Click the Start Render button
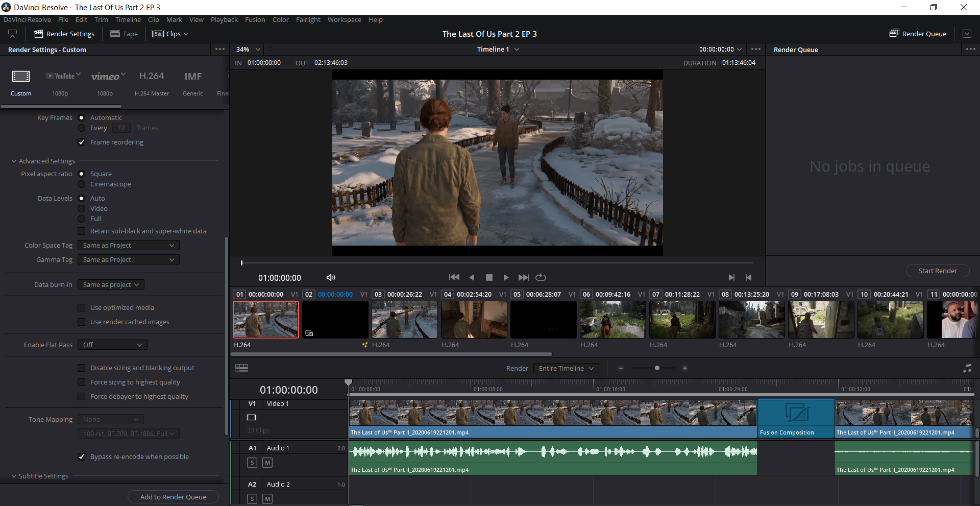 coord(938,271)
